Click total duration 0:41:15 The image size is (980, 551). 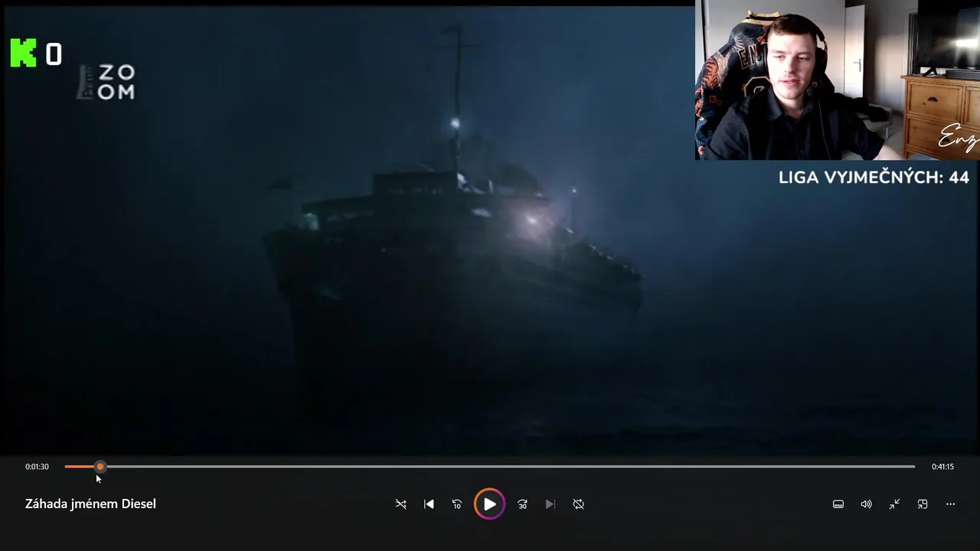point(942,467)
